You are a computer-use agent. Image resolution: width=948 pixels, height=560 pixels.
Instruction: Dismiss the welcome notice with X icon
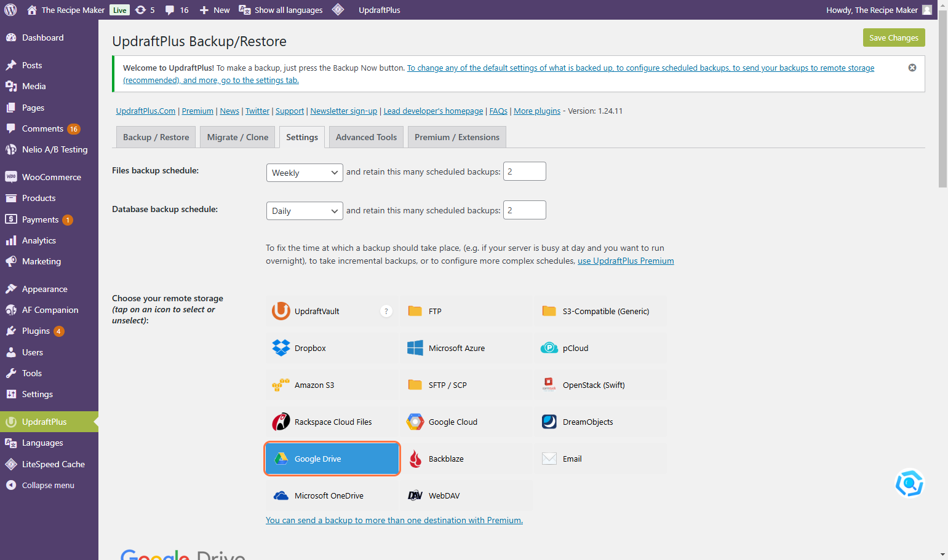912,68
